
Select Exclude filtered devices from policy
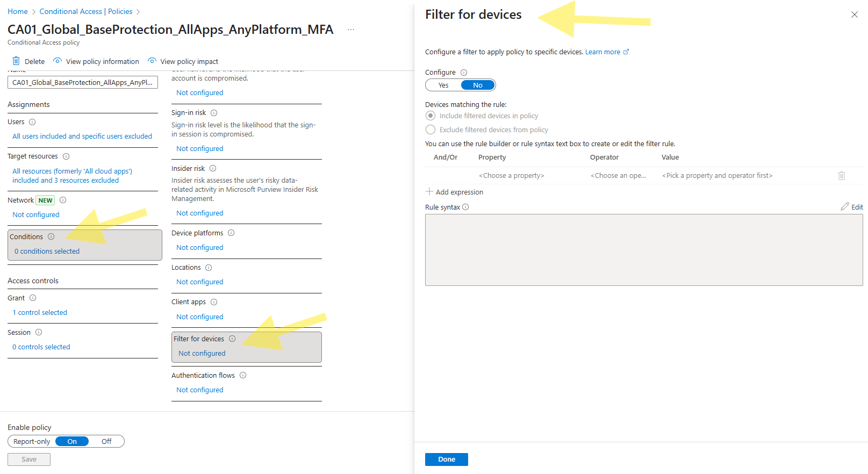[431, 130]
